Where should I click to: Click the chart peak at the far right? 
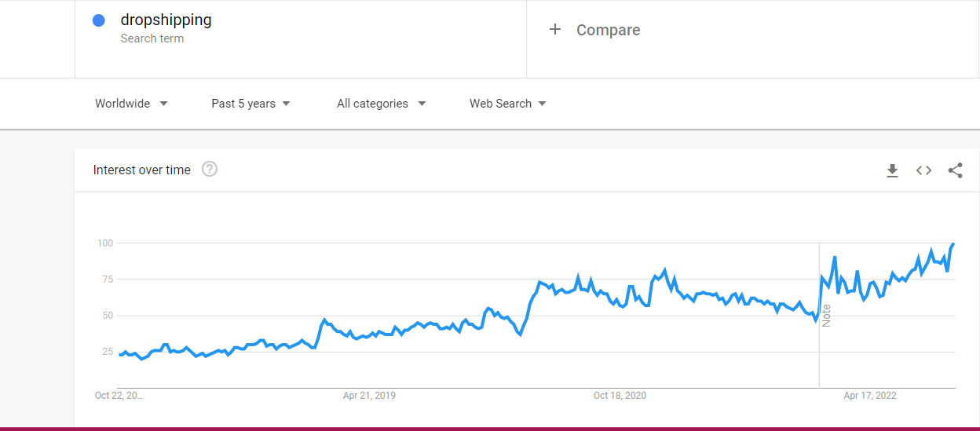pos(953,244)
